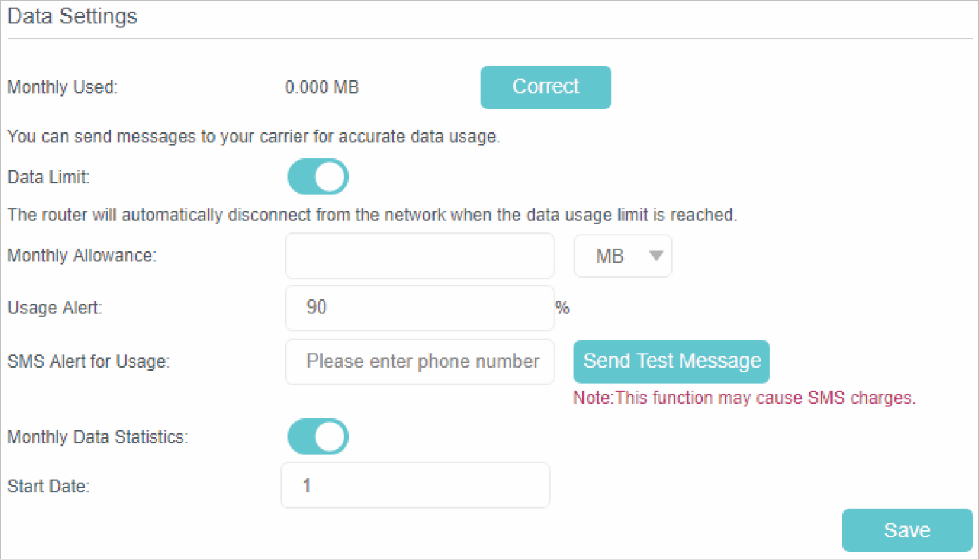Select the 0.000 MB monthly used value

point(322,88)
